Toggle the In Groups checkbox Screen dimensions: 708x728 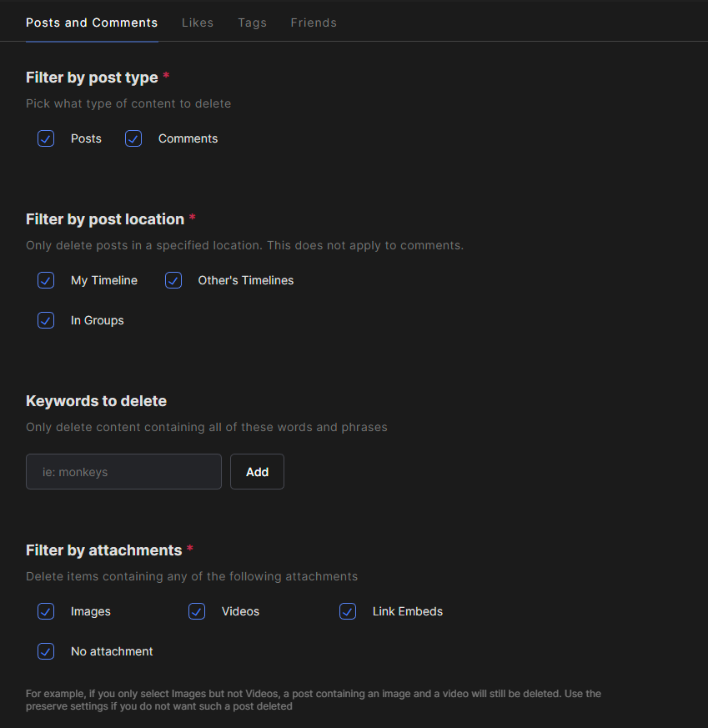[x=46, y=320]
